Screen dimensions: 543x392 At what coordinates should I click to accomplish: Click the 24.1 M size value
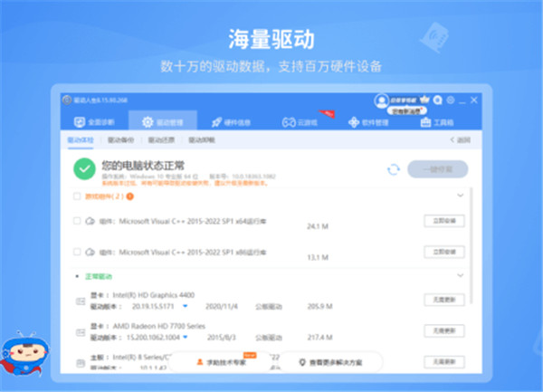318,226
